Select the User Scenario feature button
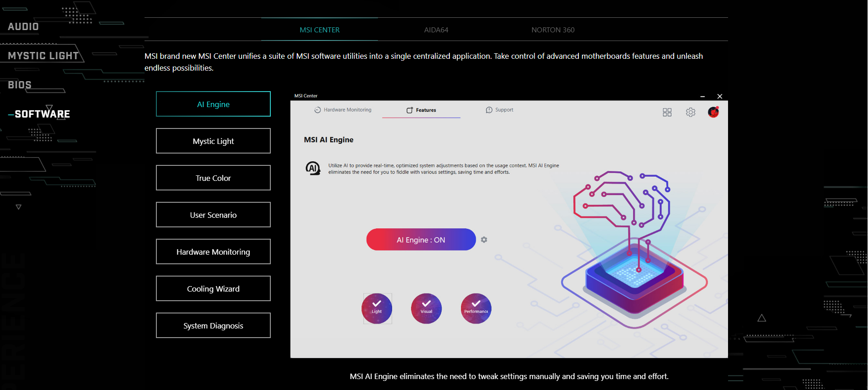 click(213, 215)
